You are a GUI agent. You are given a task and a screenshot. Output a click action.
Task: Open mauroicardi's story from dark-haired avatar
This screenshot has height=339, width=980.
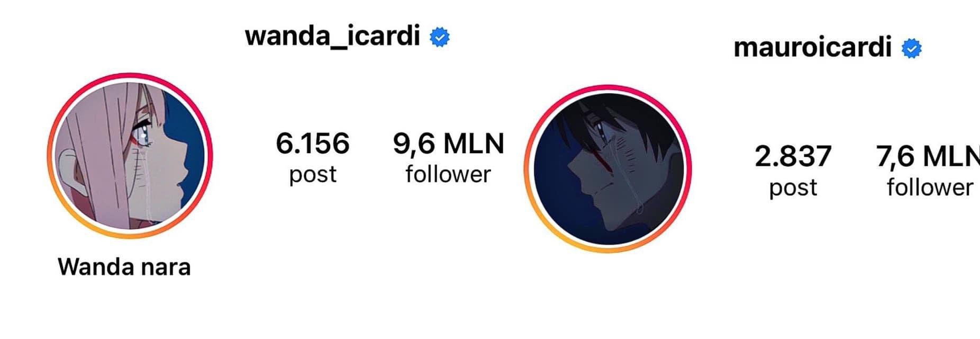pos(608,169)
